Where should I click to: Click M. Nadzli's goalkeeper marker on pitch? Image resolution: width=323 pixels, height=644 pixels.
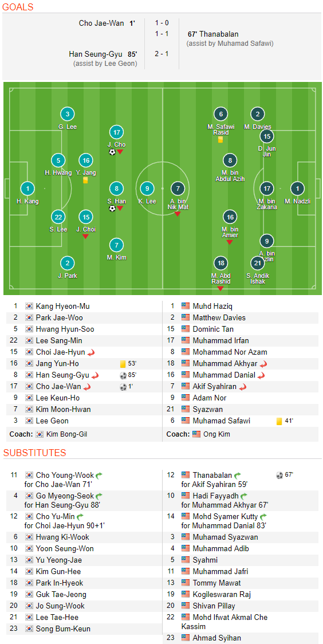[297, 189]
